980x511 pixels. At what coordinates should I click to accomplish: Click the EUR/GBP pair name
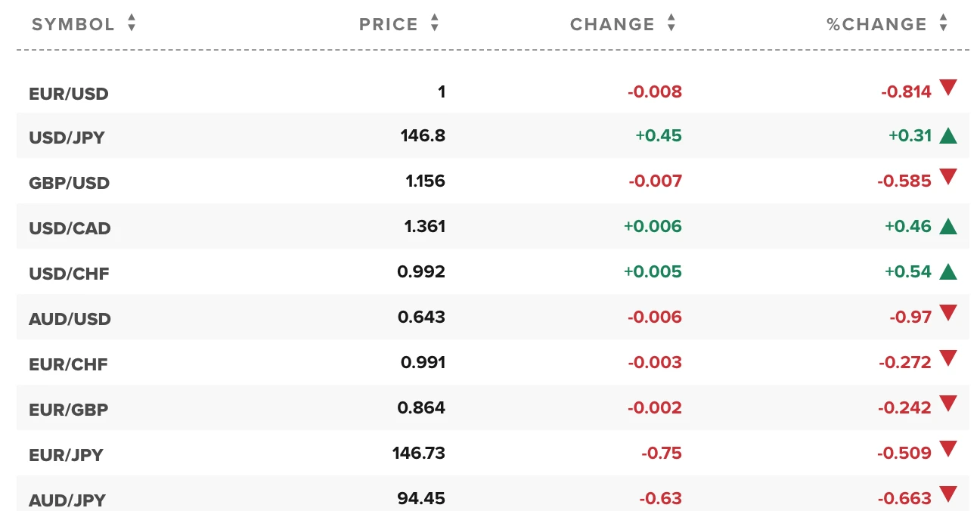[68, 410]
